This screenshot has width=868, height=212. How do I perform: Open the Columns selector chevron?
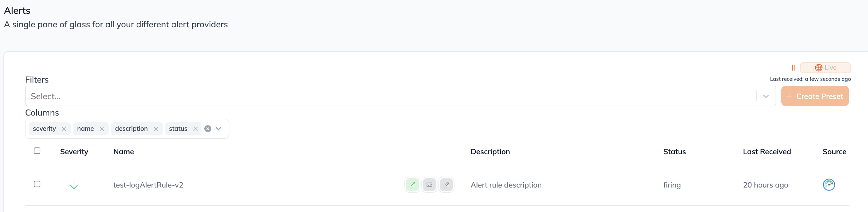(218, 129)
